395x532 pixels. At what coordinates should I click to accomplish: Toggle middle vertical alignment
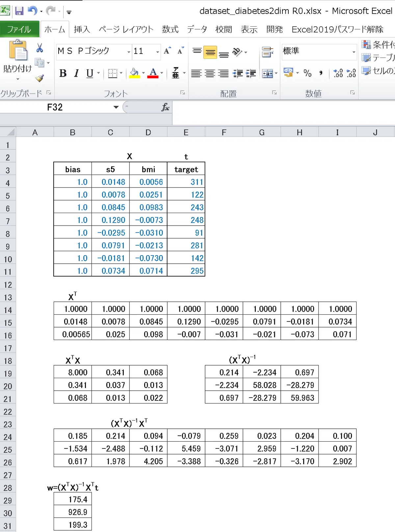[x=210, y=52]
